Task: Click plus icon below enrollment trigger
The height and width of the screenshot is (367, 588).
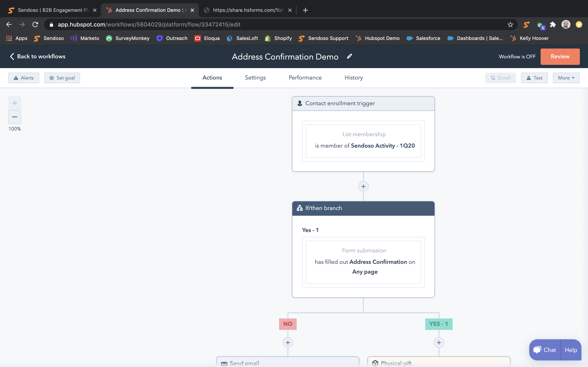Action: [363, 186]
